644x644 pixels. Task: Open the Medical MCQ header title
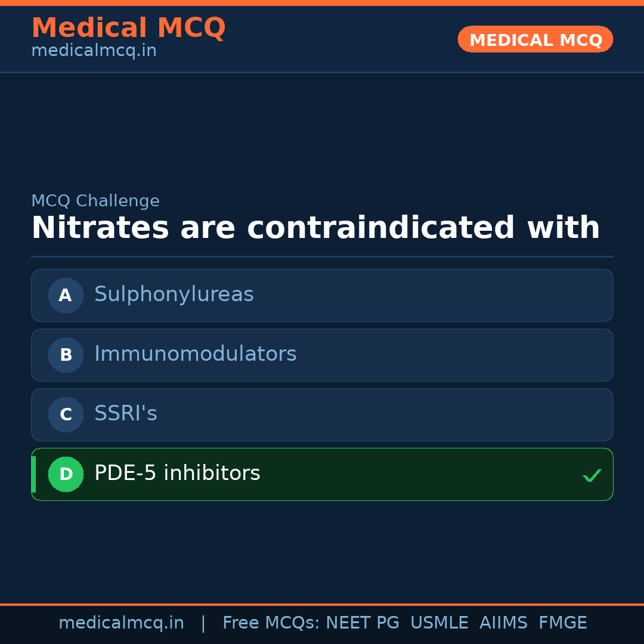click(x=128, y=28)
